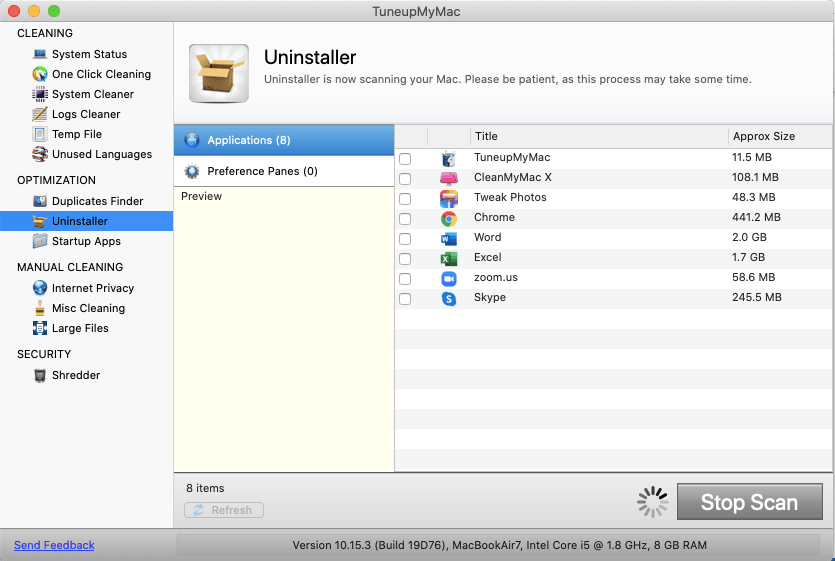This screenshot has width=835, height=561.
Task: Switch to Preference Panes (0) tab
Action: tap(284, 171)
